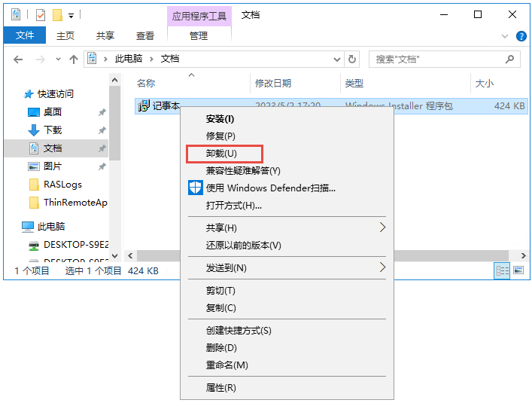This screenshot has width=532, height=403.
Task: Select 此电脑 in the navigation pane
Action: click(x=51, y=227)
